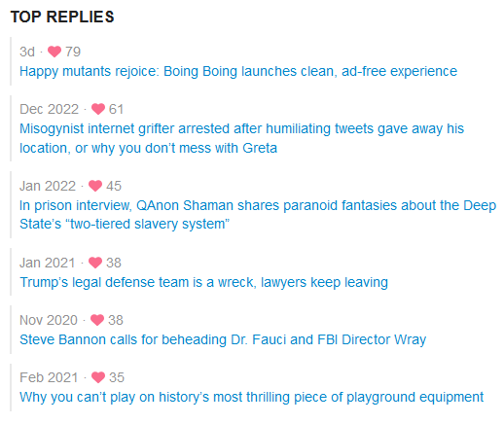The width and height of the screenshot is (504, 424).
Task: Open the playground equipment history link
Action: (x=251, y=397)
